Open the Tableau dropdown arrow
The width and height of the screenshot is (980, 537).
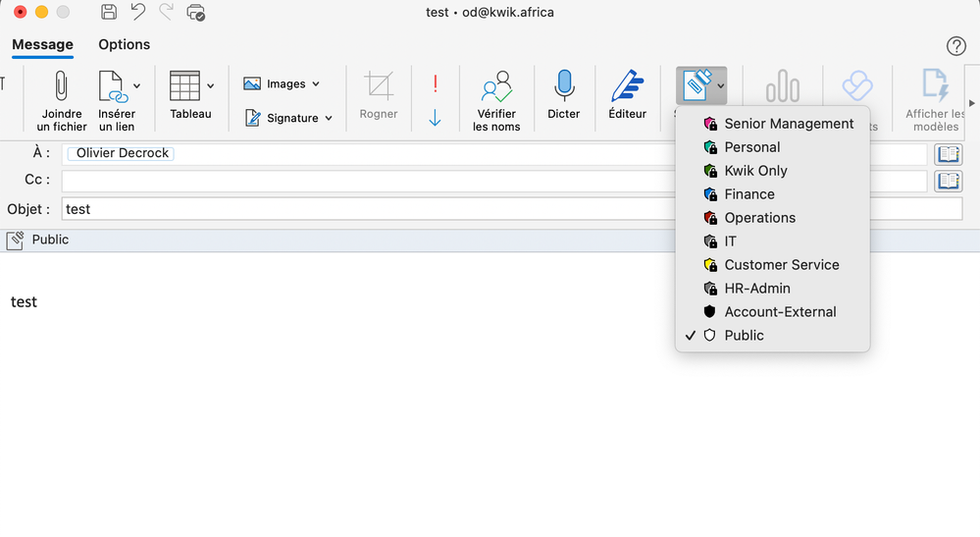(x=211, y=86)
